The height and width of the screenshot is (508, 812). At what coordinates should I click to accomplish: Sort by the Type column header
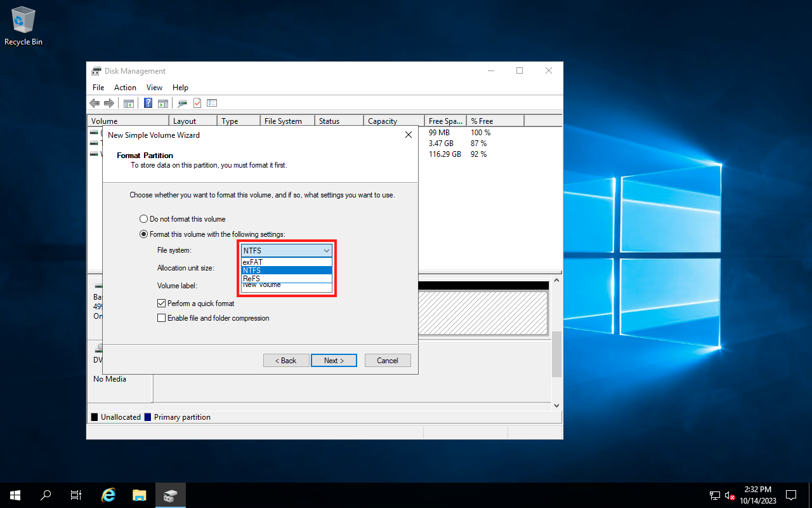click(x=239, y=121)
